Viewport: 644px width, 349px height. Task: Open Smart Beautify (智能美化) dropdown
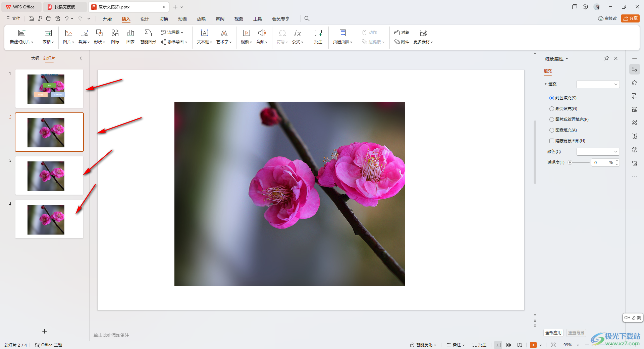pyautogui.click(x=423, y=345)
